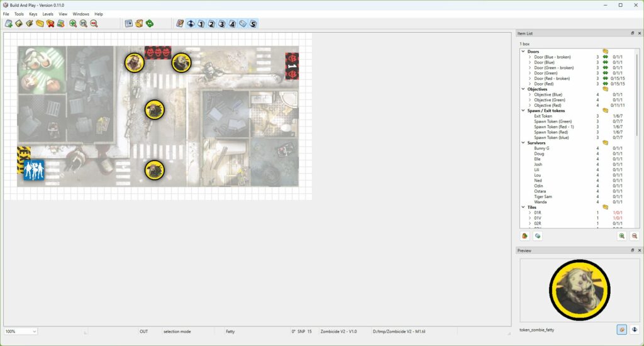Expand the Door (Red) item
Image resolution: width=644 pixels, height=346 pixels.
[x=530, y=84]
